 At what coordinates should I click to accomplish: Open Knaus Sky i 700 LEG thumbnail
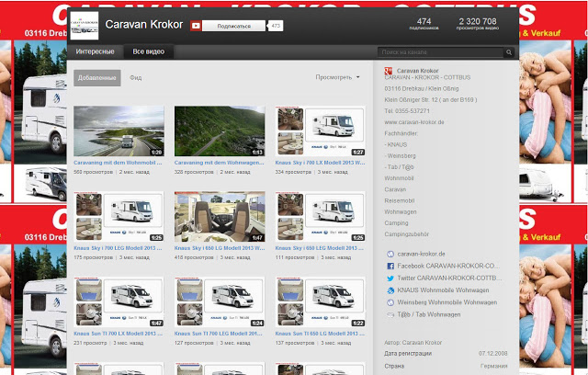coord(119,216)
